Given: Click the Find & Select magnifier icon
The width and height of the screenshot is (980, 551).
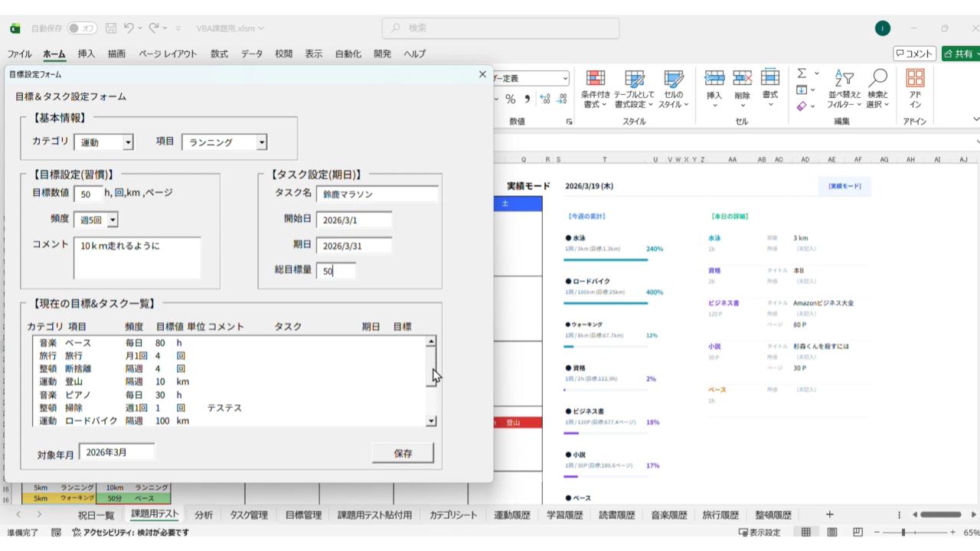Looking at the screenshot, I should [x=878, y=79].
